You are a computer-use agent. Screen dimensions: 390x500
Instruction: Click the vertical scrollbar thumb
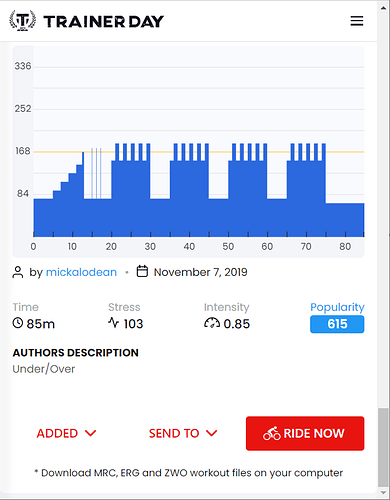[383, 448]
